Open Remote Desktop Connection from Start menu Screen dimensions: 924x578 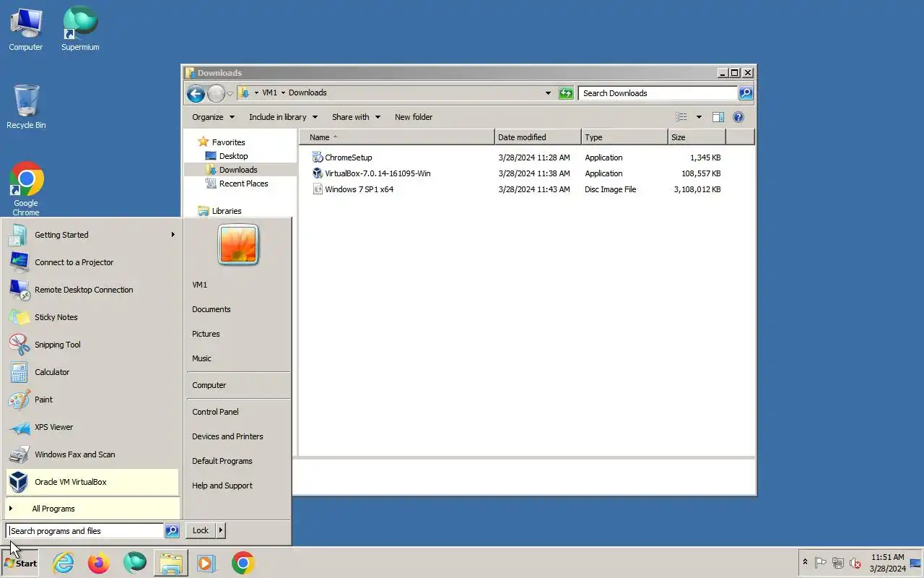(x=92, y=290)
